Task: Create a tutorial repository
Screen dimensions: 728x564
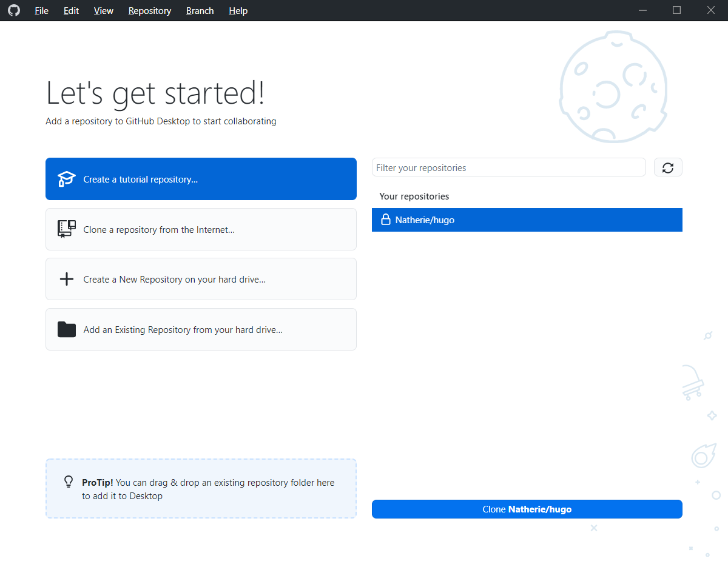Action: [x=201, y=179]
